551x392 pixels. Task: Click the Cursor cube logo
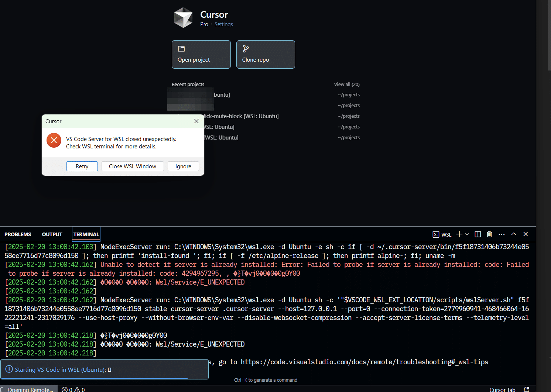[x=183, y=18]
